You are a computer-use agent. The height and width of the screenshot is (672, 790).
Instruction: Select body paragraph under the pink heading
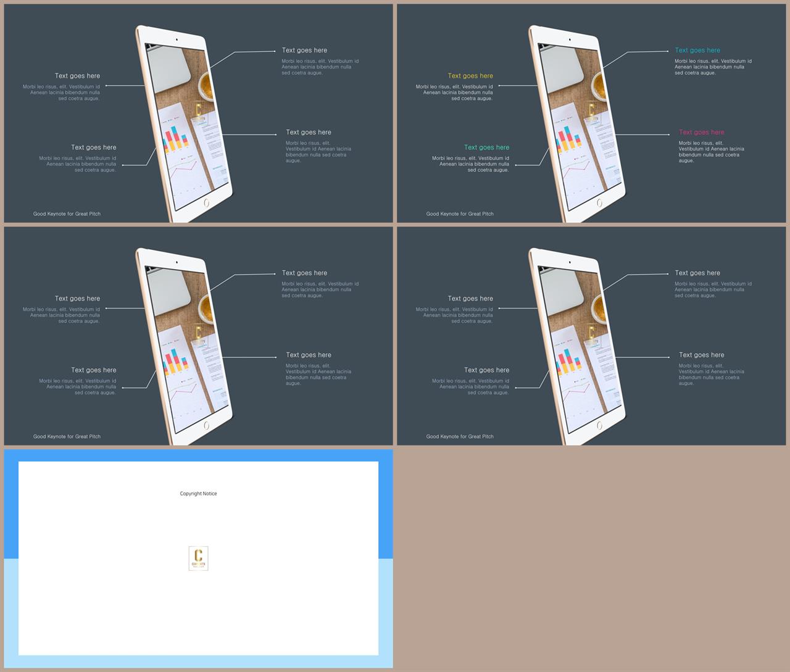coord(712,152)
